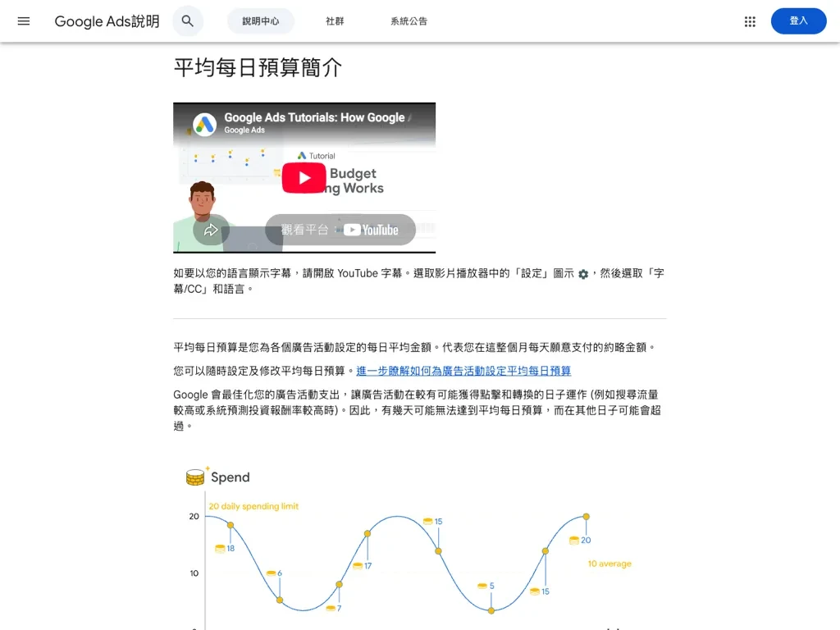Switch to the 社群 tab
Screen dimensions: 840x630
click(335, 21)
